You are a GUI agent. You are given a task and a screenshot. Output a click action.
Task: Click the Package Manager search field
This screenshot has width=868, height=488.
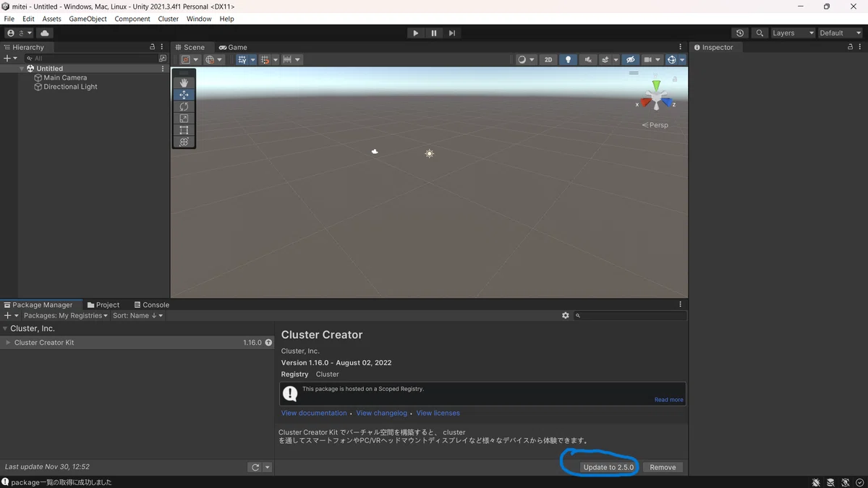coord(631,316)
